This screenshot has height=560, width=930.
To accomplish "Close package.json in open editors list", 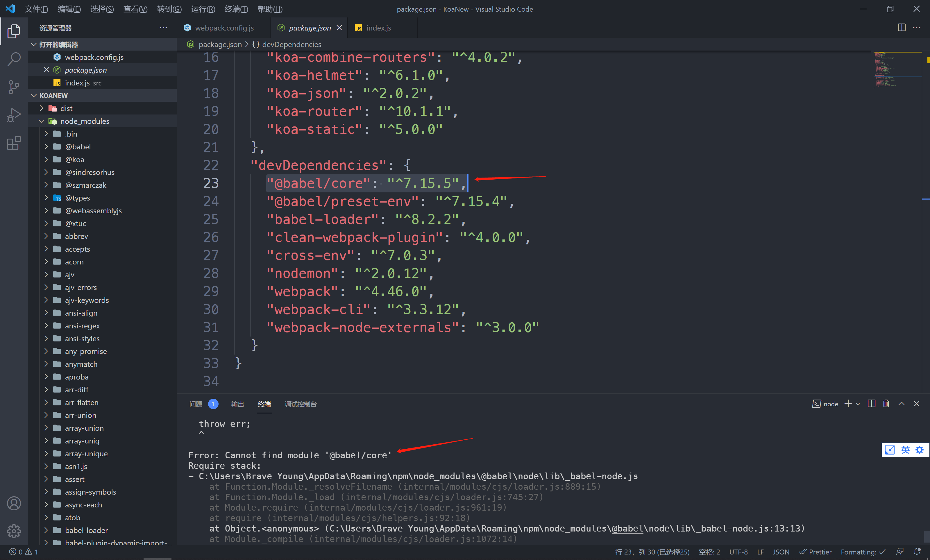I will [46, 70].
